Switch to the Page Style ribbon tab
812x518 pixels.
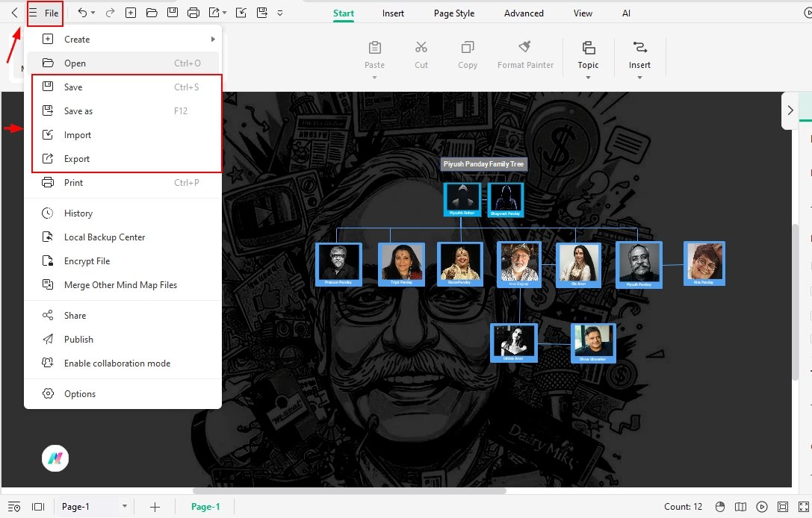click(x=453, y=13)
